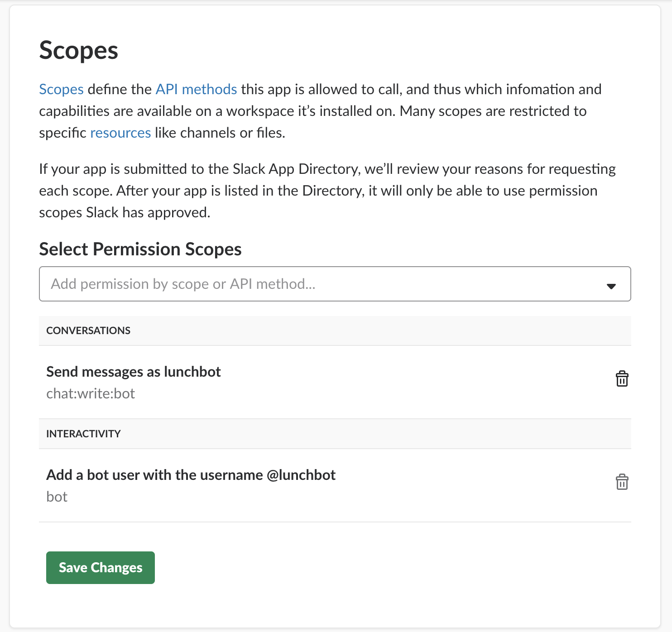This screenshot has height=632, width=672.
Task: Click the 'Select Permission Scopes' heading
Action: pos(140,249)
